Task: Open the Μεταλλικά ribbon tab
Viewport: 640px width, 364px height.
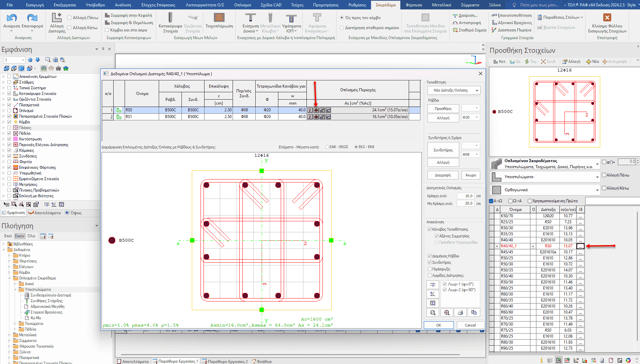Action: 441,5
